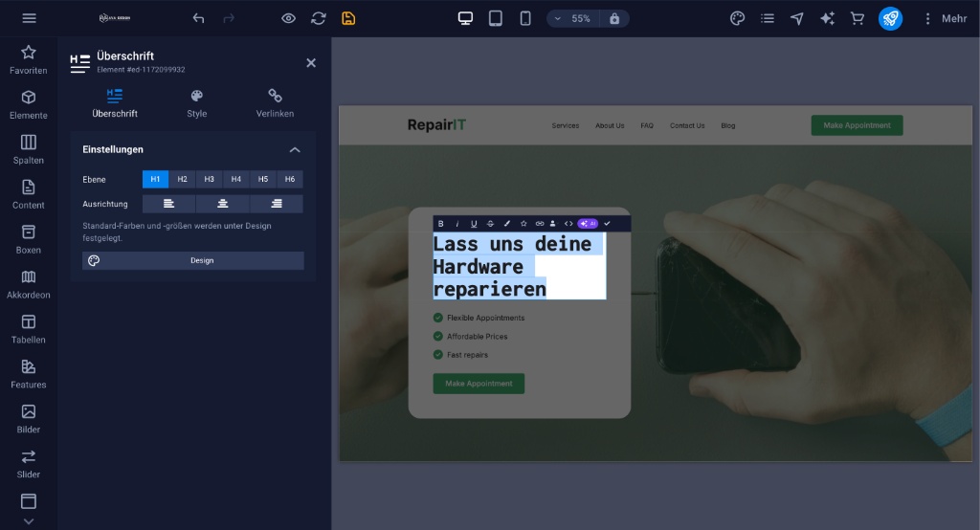The image size is (980, 530).
Task: Undo the last action
Action: point(199,18)
